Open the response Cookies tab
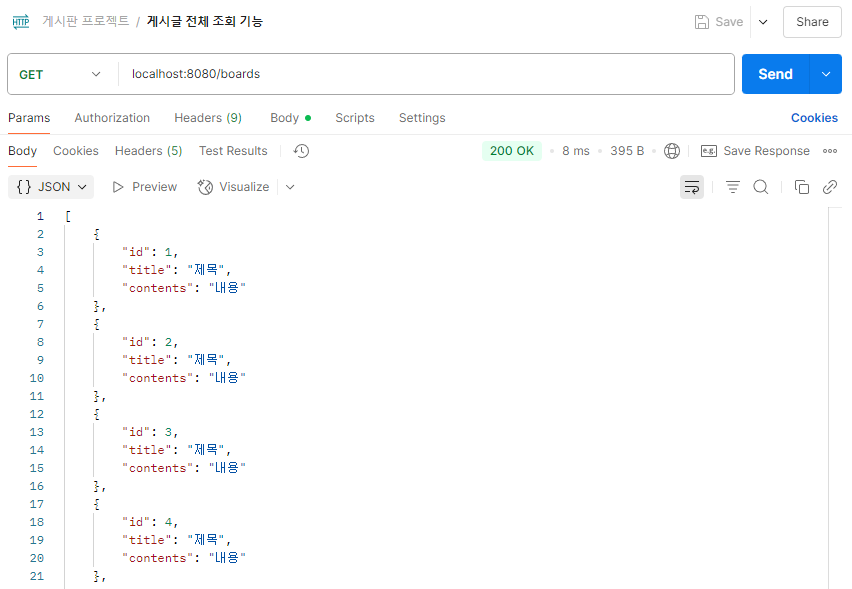Screen dimensions: 852x589 pos(76,151)
